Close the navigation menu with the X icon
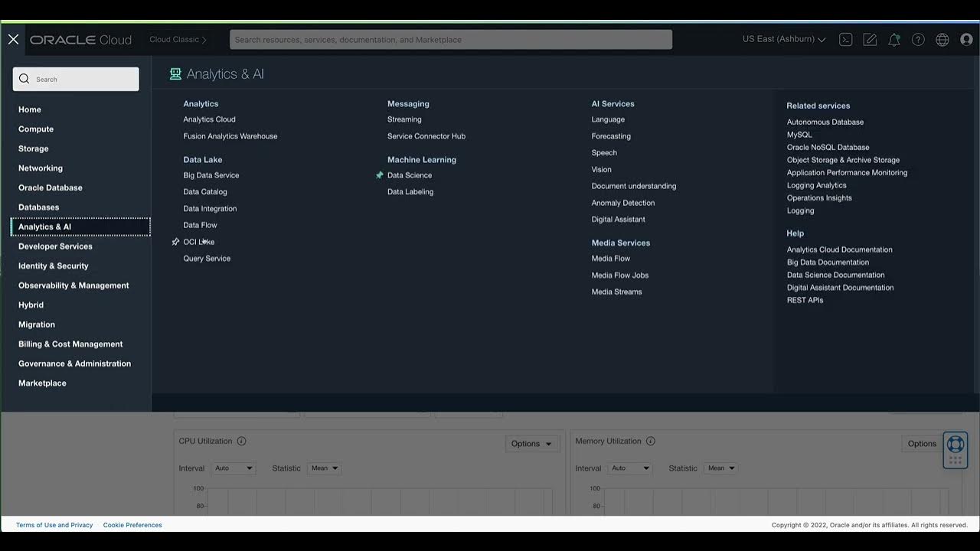 [x=13, y=39]
